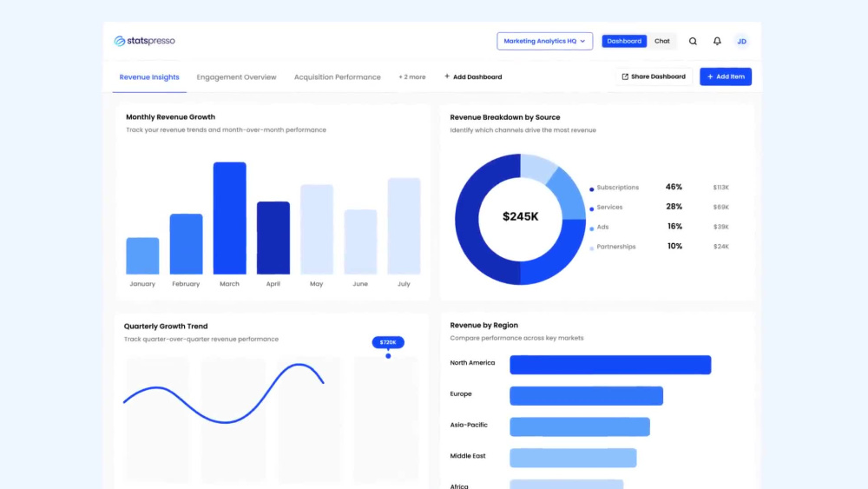Switch to Dashboard mode toggle
Screen dimensions: 868x489
[x=624, y=42]
